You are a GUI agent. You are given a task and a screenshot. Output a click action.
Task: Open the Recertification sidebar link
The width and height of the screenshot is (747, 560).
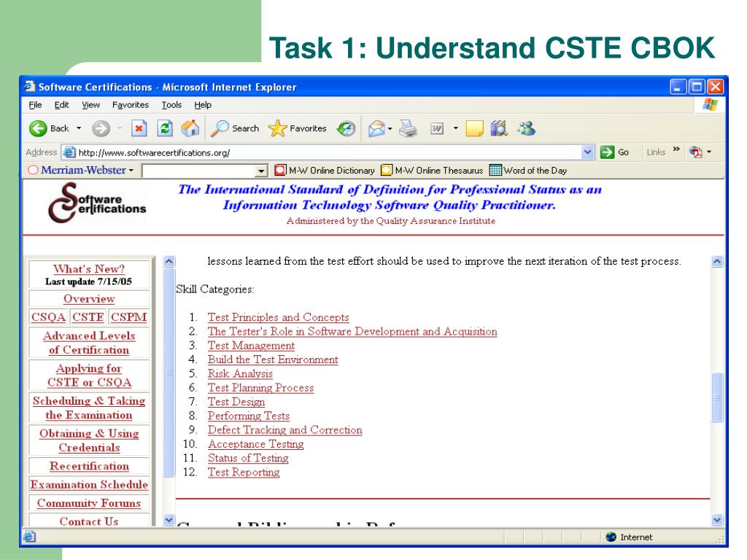89,466
